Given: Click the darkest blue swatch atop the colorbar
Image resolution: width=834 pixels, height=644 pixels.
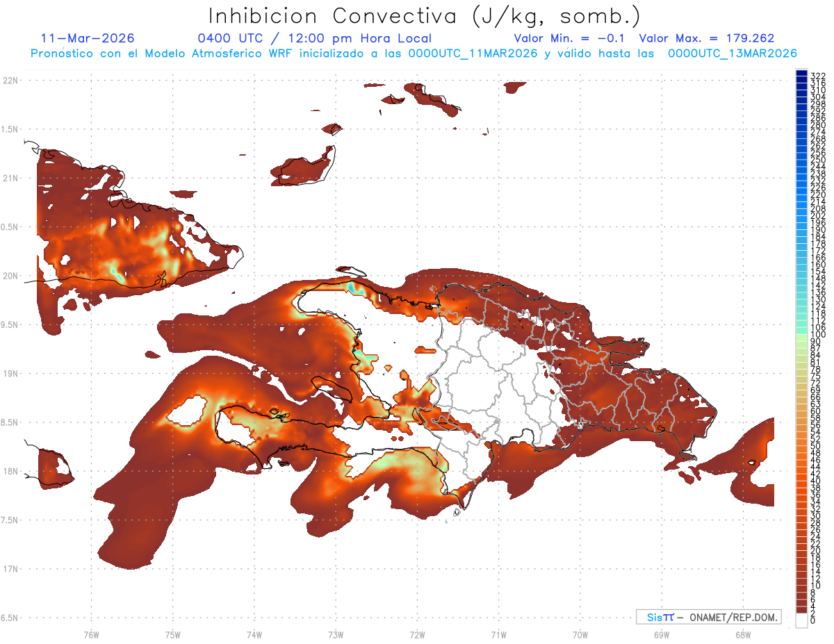Looking at the screenshot, I should pos(801,73).
